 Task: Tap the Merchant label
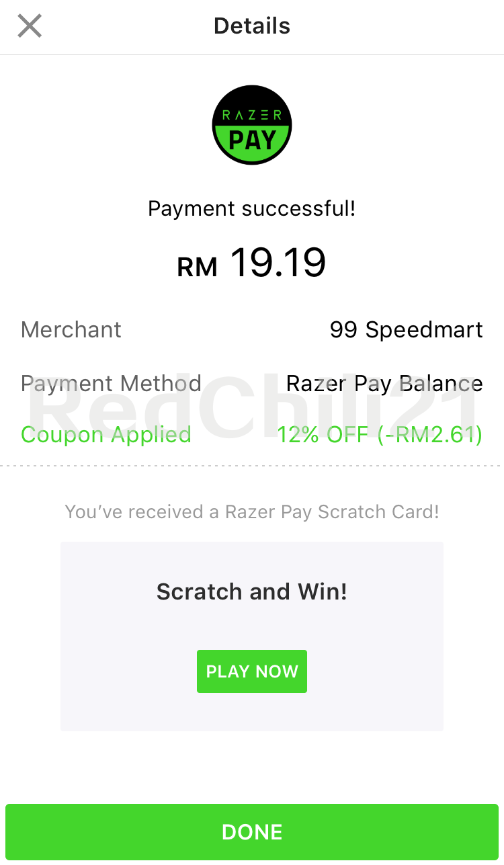[71, 329]
